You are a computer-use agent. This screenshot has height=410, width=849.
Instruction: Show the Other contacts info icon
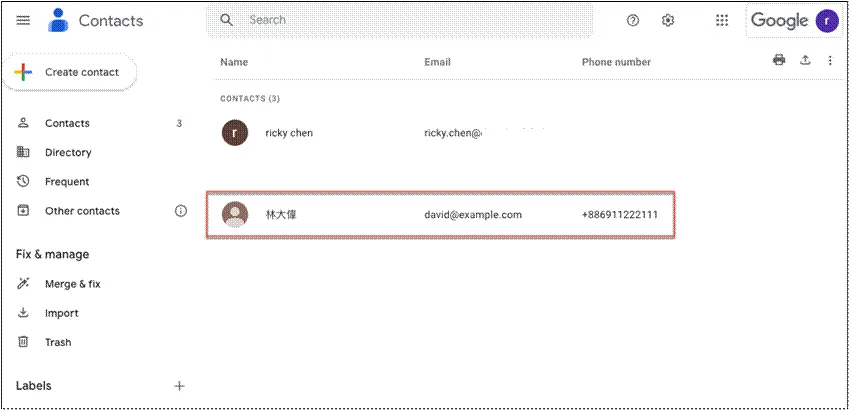pos(180,211)
